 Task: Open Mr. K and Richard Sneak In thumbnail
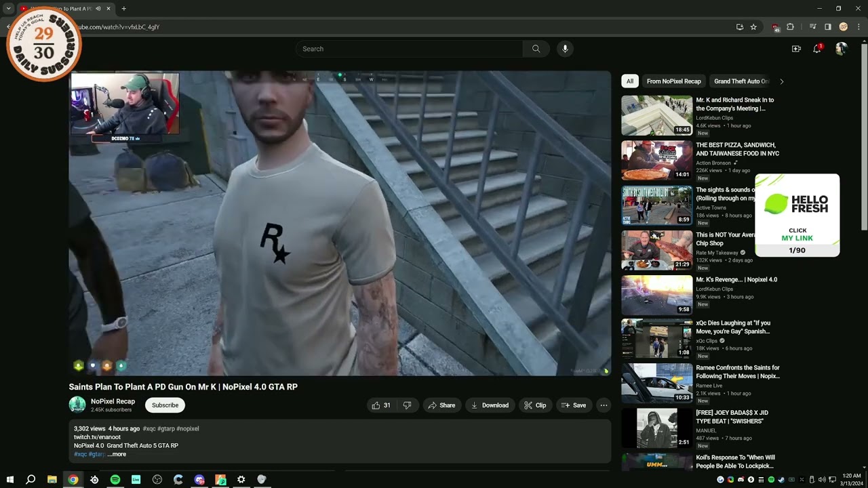click(x=656, y=115)
